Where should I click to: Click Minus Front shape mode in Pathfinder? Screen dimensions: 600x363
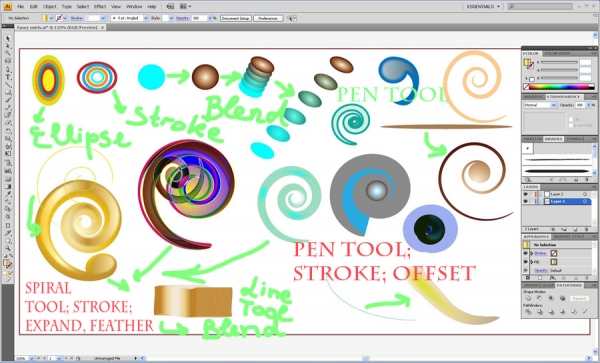pyautogui.click(x=540, y=298)
